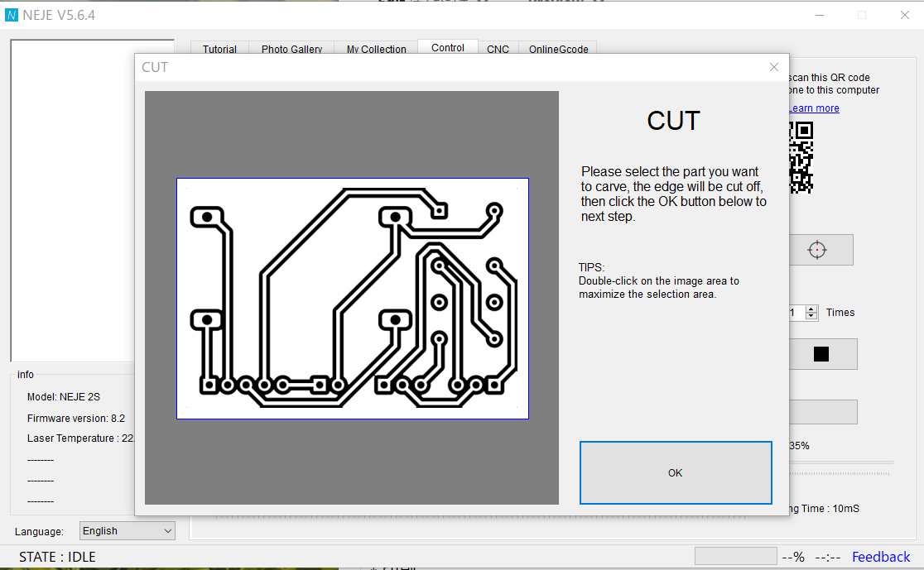Click the Firmware version: 8.2 text
The image size is (924, 570).
(x=76, y=418)
